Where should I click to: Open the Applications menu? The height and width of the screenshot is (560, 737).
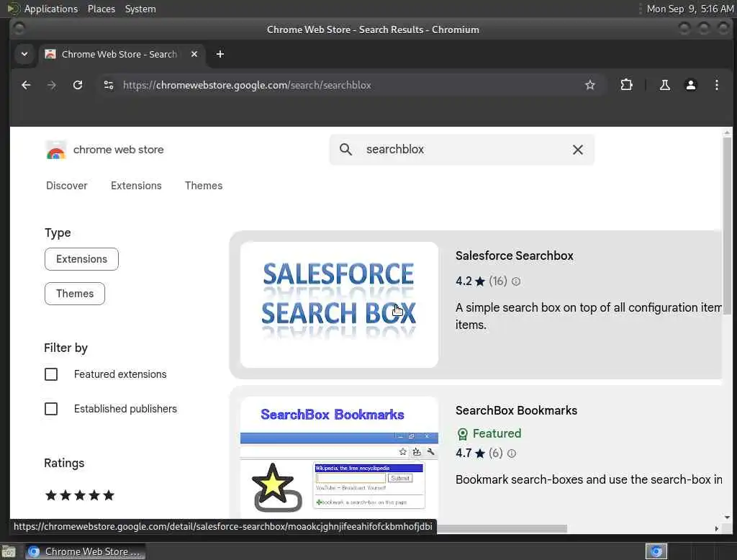51,9
